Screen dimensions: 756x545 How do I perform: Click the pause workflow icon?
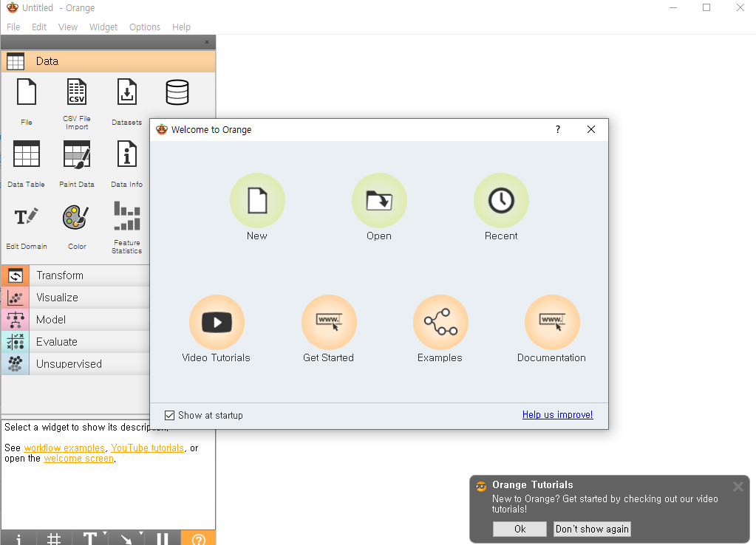[162, 538]
